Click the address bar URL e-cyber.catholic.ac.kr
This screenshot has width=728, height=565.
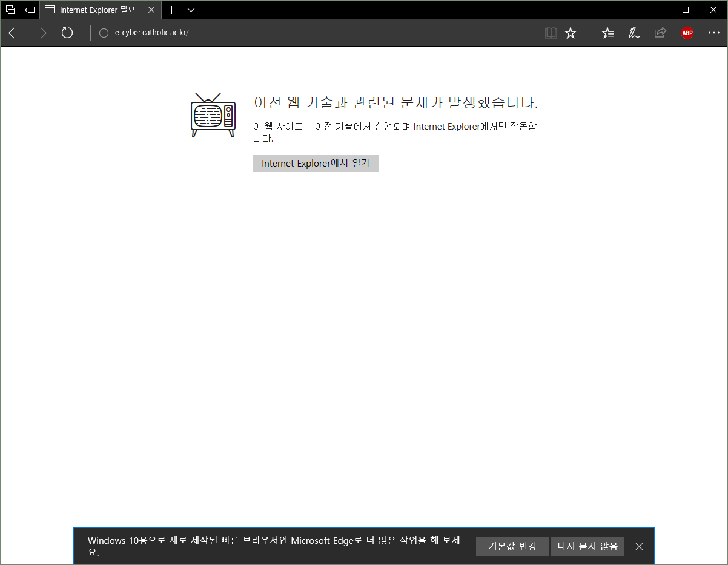(152, 33)
